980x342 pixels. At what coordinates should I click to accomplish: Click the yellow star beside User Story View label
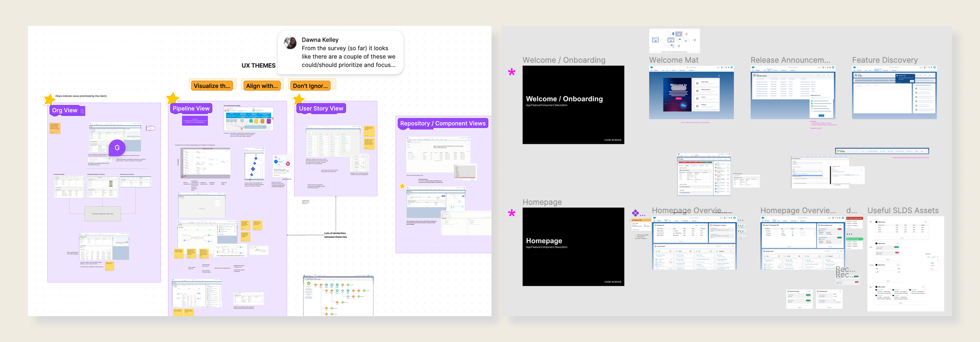(299, 99)
